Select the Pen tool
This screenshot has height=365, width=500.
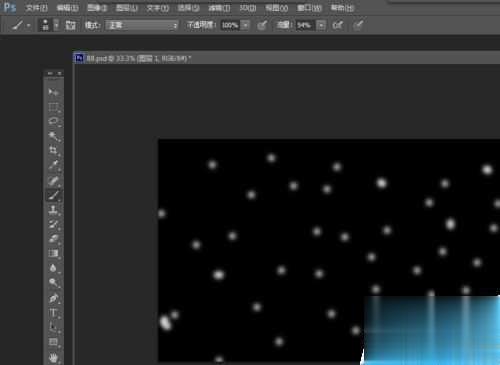tap(53, 298)
